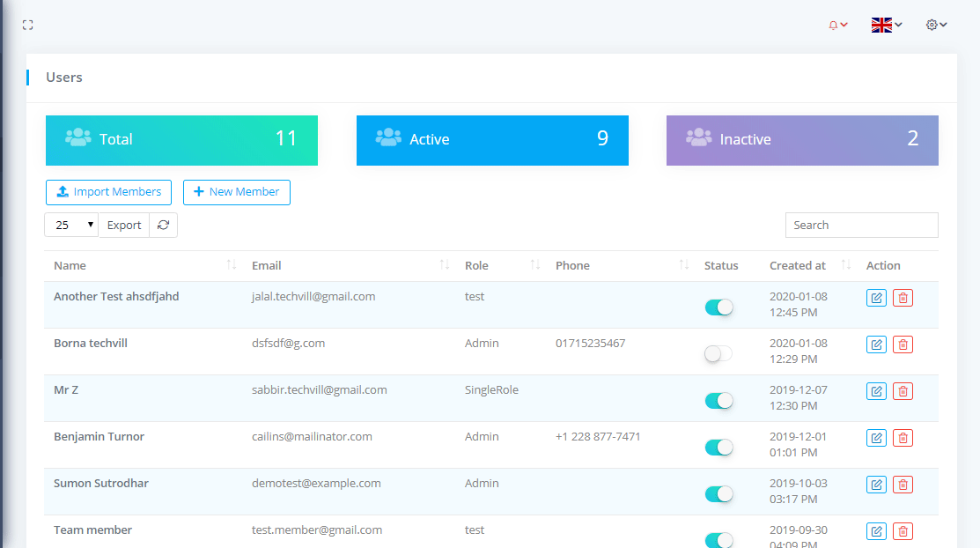
Task: Disable status for Another Test ahsdfjahd
Action: [718, 307]
